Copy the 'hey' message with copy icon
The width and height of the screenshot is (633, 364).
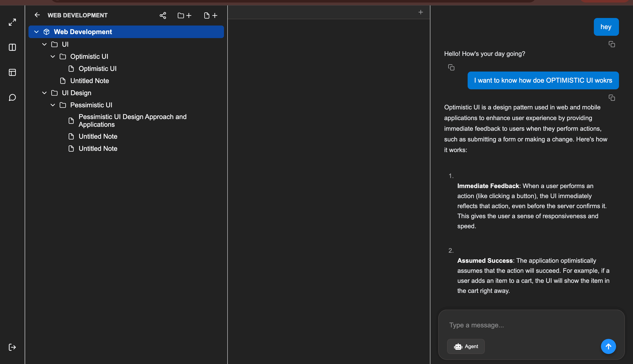(611, 44)
